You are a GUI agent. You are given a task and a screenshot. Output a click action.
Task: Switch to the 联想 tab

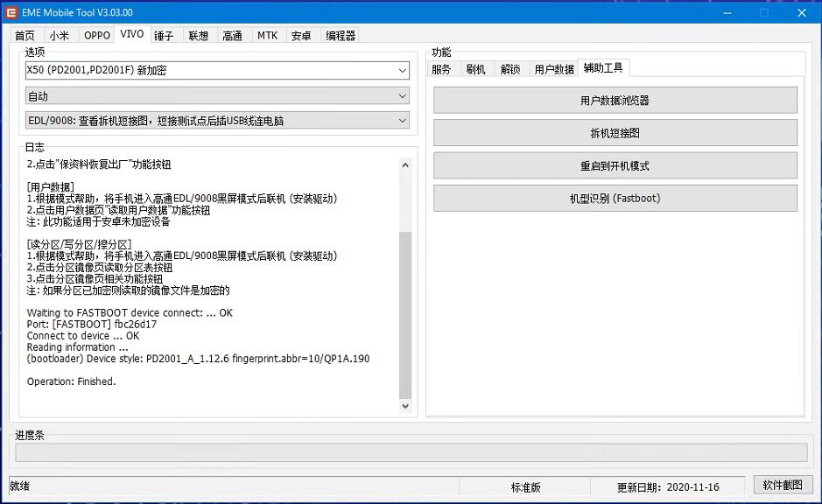[199, 36]
